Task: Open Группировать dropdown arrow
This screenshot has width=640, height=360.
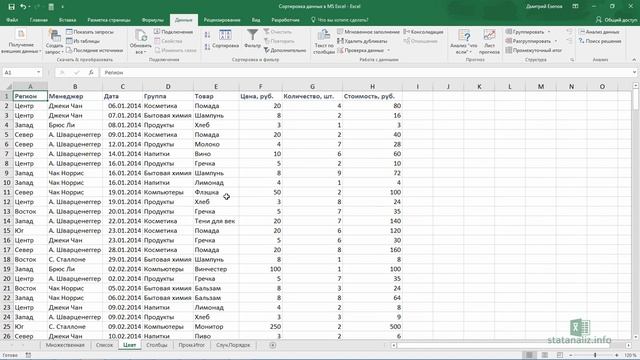Action: 549,32
